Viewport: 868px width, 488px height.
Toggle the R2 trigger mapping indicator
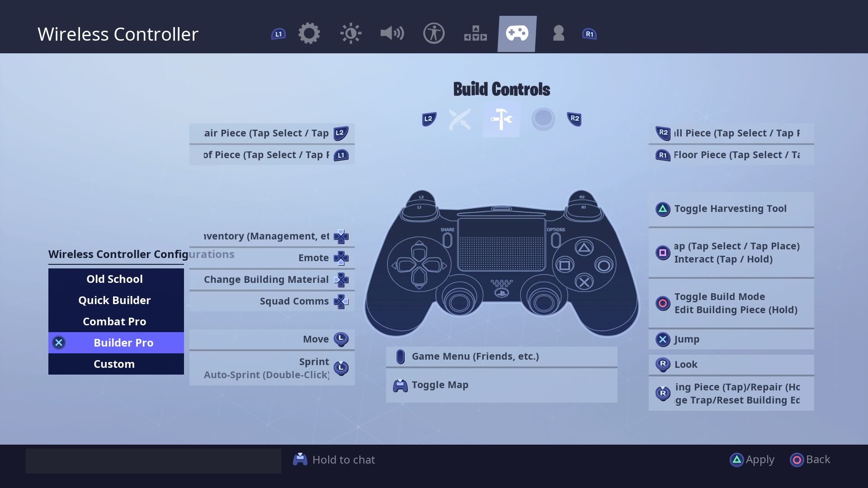(x=574, y=118)
